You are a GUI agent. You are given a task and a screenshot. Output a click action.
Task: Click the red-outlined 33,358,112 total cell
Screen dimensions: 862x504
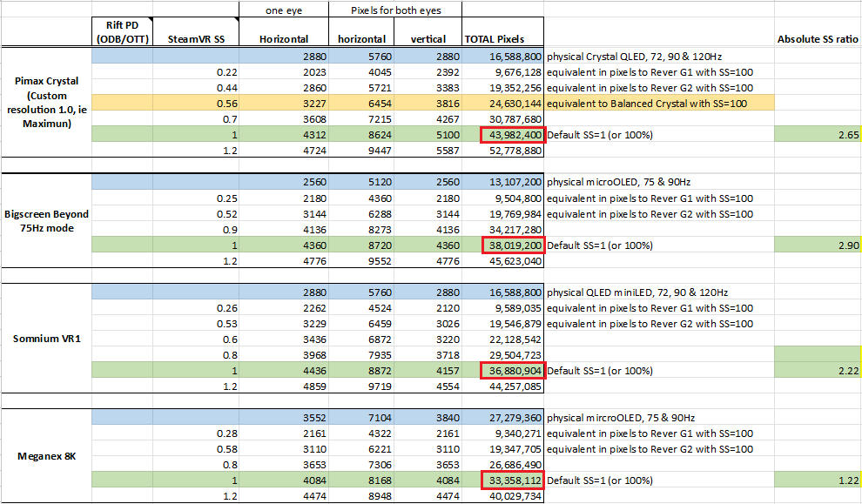coord(512,480)
